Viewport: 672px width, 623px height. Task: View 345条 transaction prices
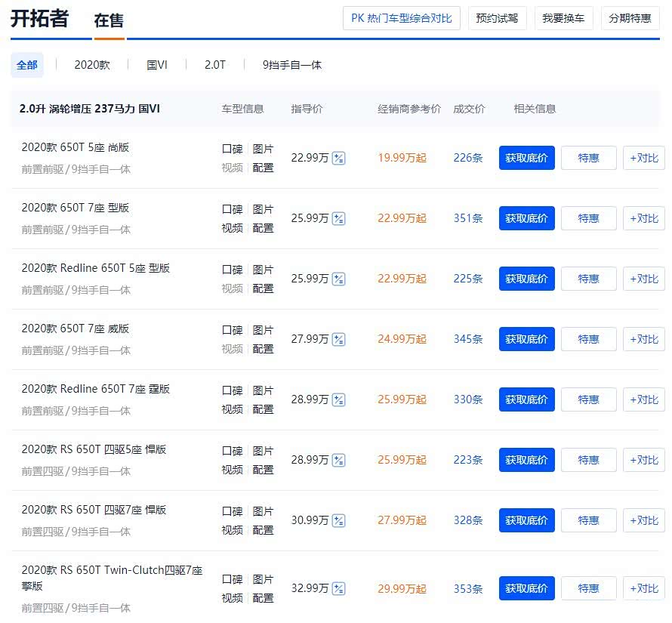[x=468, y=339]
